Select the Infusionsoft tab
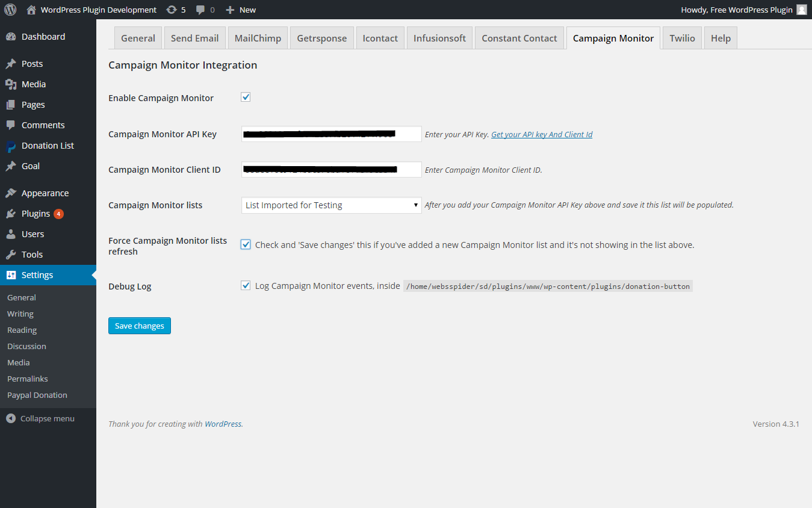This screenshot has width=812, height=508. tap(439, 38)
